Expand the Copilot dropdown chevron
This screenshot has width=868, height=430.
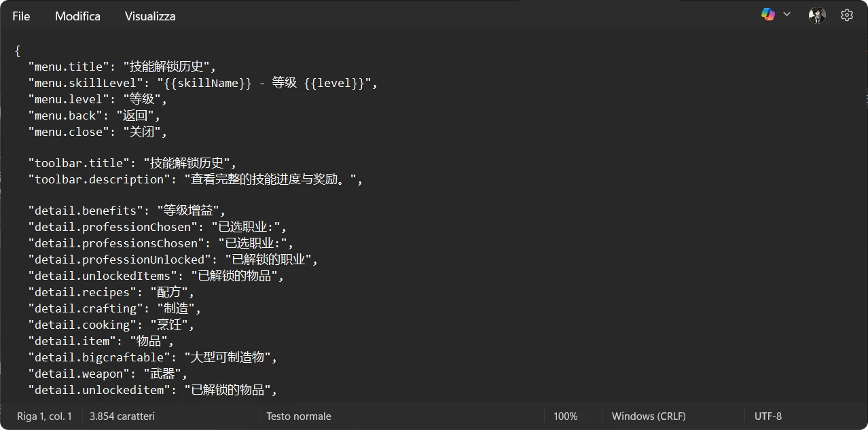pos(787,14)
